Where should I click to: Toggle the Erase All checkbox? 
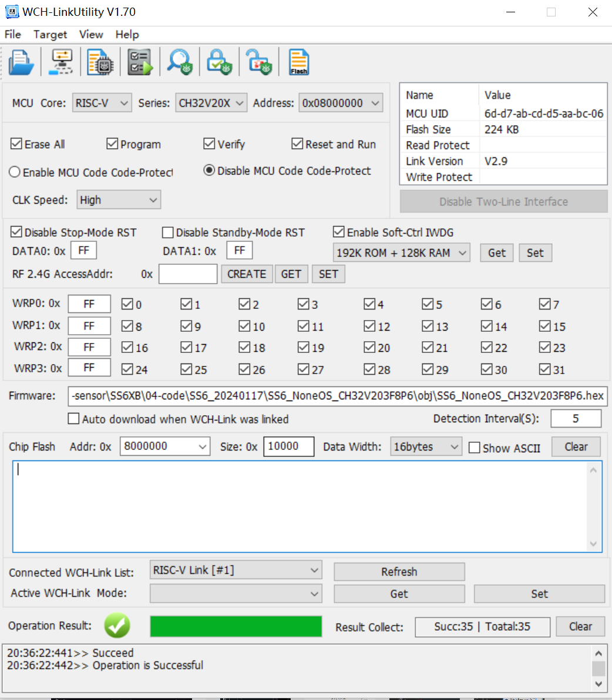click(x=16, y=144)
